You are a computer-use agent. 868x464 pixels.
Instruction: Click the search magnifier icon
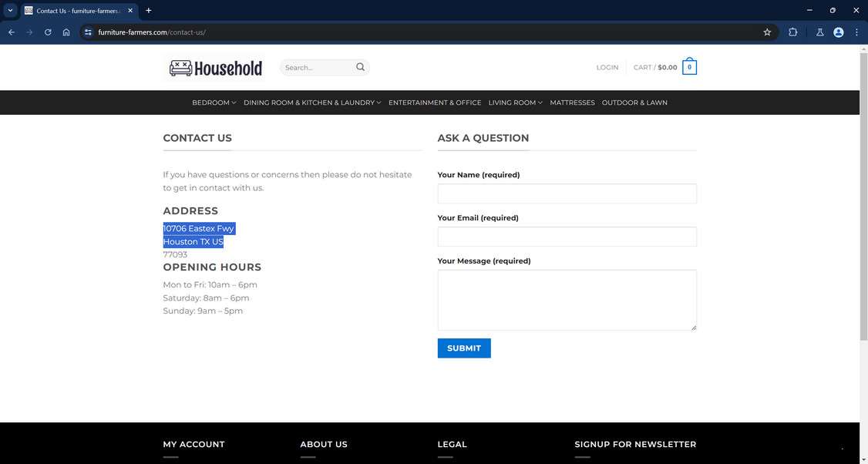[360, 67]
